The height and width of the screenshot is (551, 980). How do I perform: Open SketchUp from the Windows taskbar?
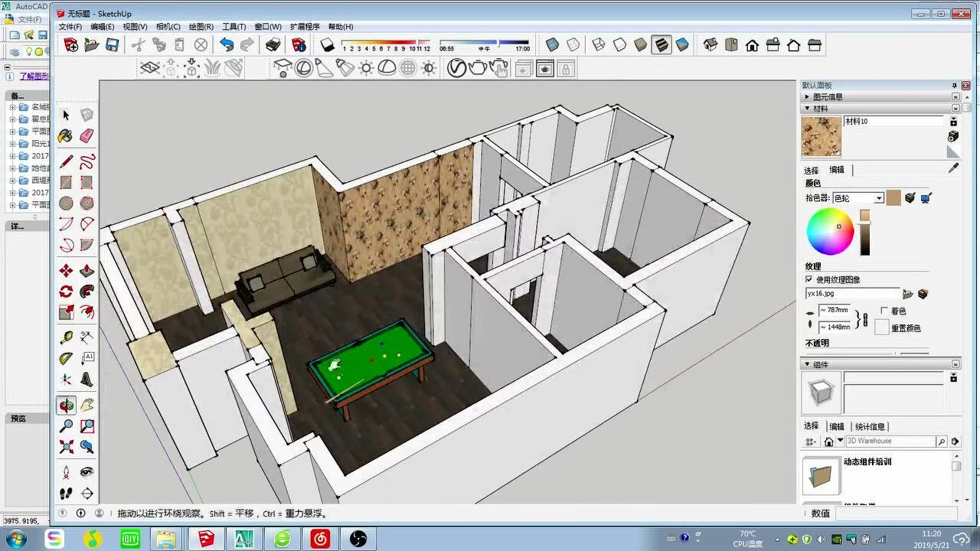pos(206,539)
